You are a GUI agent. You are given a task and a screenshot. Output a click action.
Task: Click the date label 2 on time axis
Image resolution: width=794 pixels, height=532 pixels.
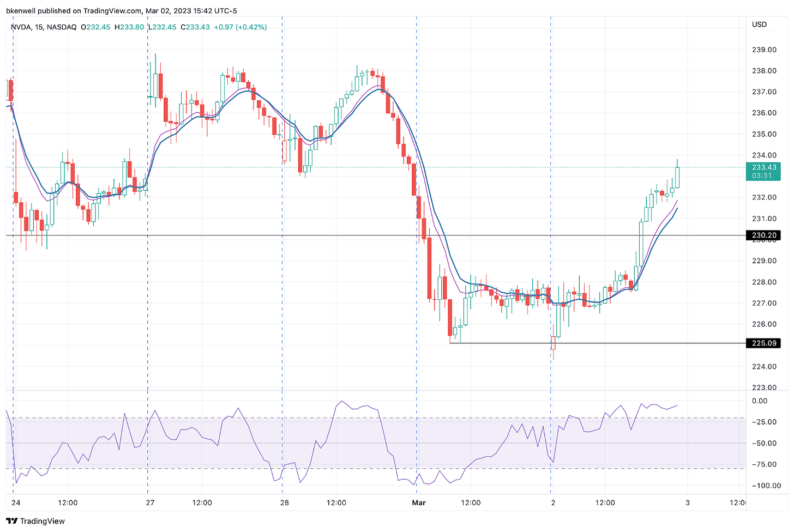click(553, 503)
